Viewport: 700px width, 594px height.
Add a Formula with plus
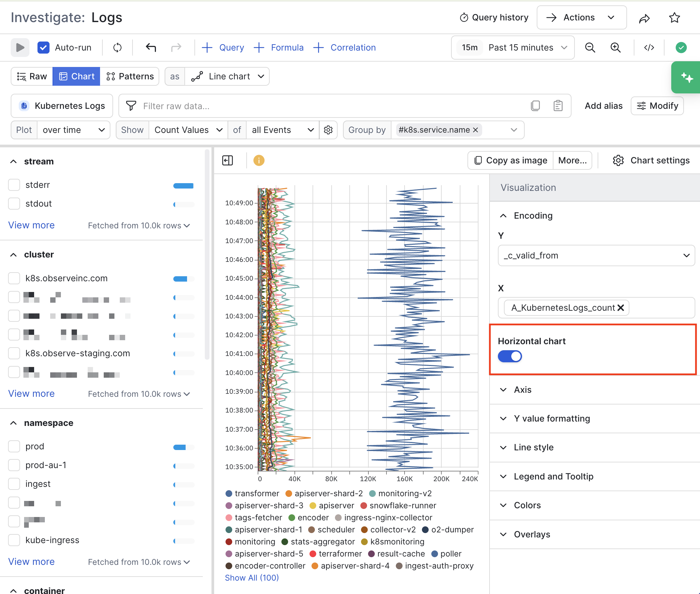(x=279, y=48)
